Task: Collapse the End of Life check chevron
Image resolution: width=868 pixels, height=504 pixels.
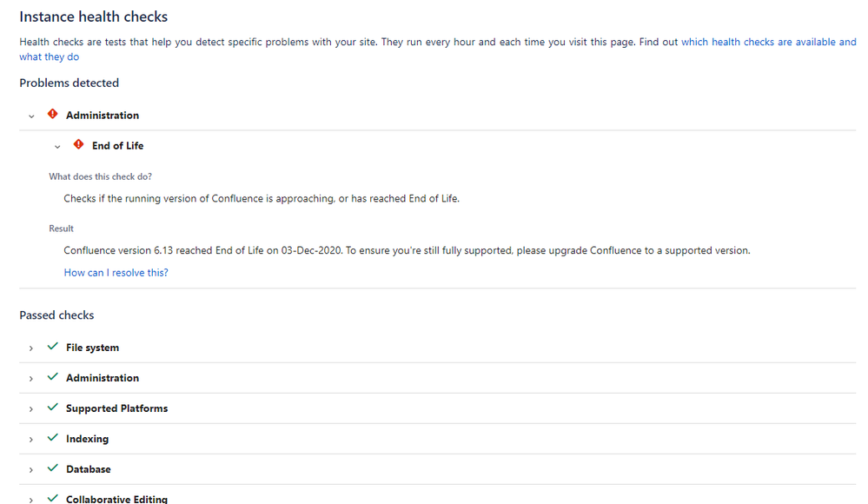Action: tap(57, 147)
